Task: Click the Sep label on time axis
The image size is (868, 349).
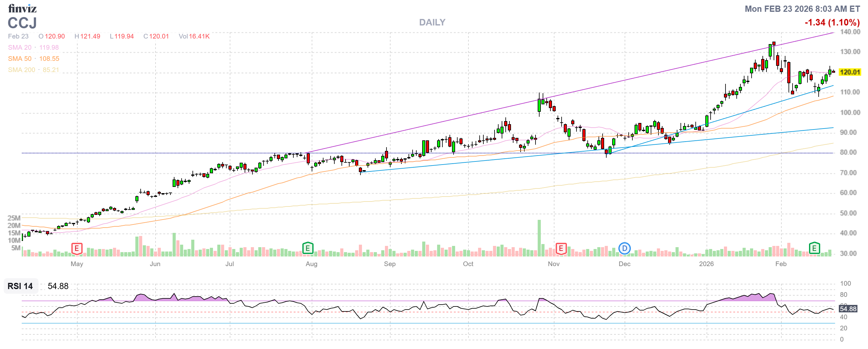Action: click(x=390, y=264)
